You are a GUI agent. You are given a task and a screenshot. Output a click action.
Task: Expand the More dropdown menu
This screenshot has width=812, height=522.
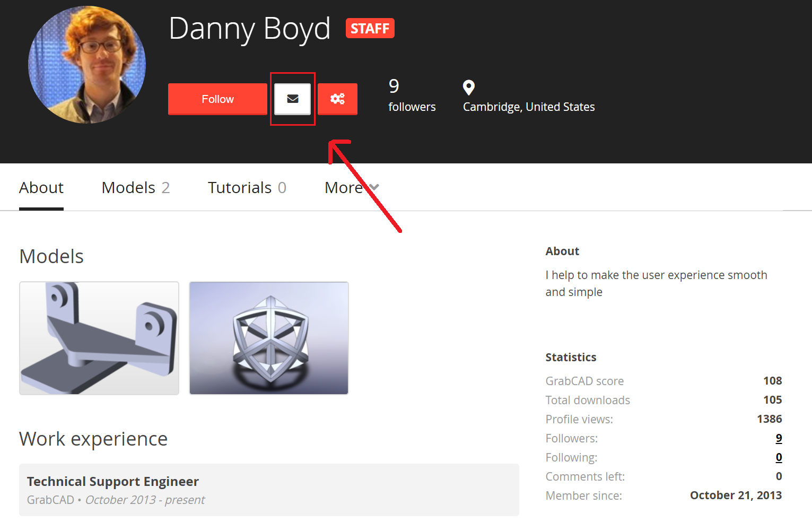click(351, 188)
